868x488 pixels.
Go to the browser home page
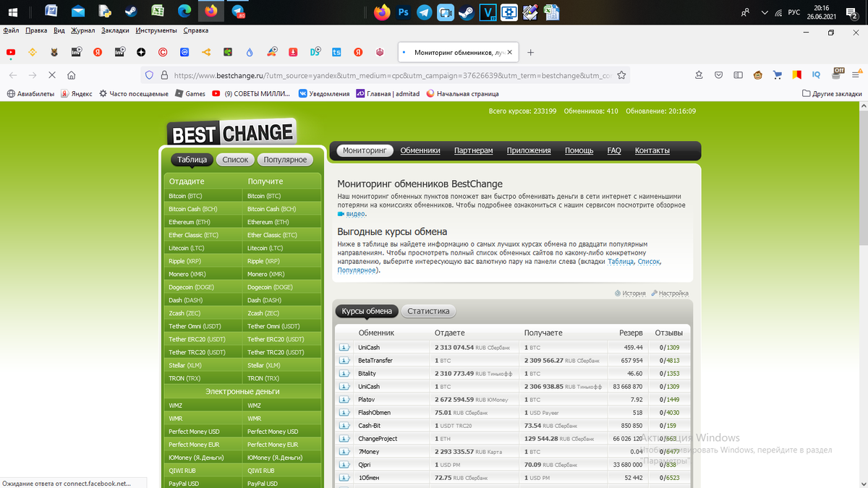point(71,74)
